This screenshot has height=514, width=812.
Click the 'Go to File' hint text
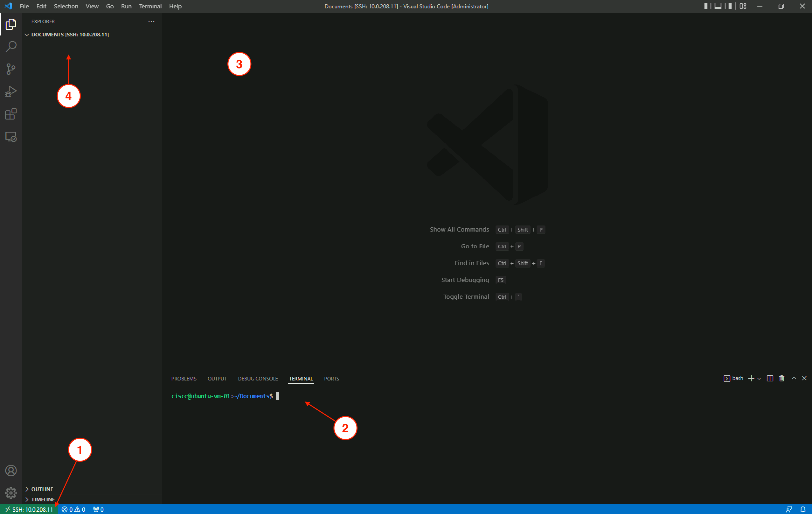click(475, 246)
